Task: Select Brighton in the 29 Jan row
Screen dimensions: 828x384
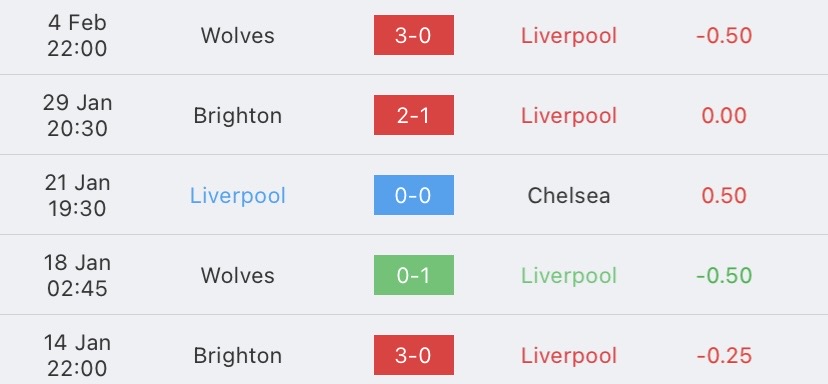Action: click(238, 116)
